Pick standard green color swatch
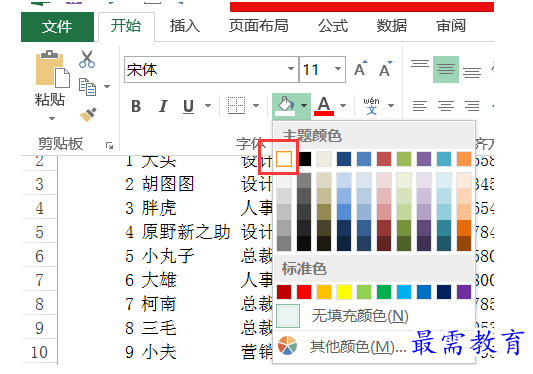Viewport: 533px width, 374px height. pos(384,292)
